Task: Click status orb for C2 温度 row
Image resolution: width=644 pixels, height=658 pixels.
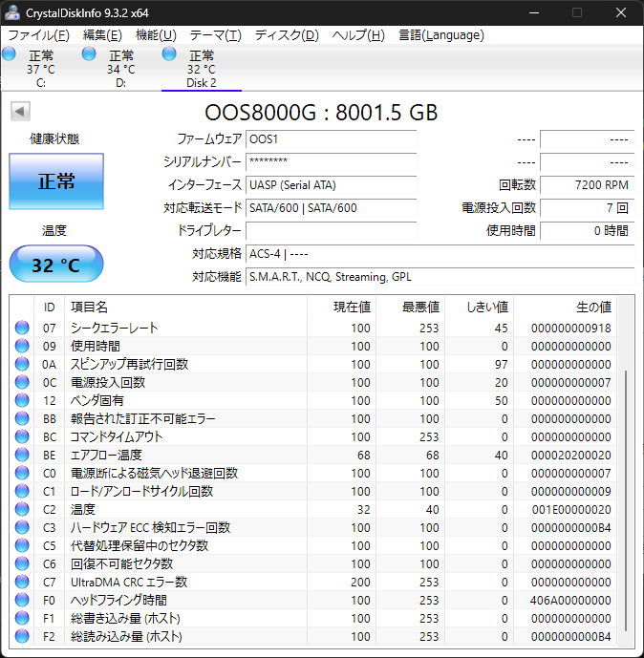Action: click(22, 509)
